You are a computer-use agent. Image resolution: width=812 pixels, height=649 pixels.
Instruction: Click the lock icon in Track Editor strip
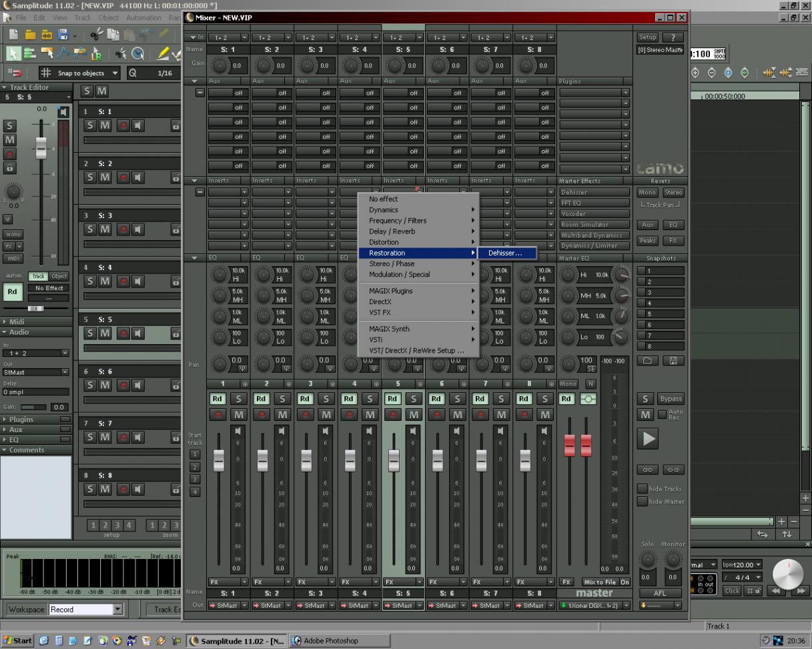pyautogui.click(x=10, y=167)
